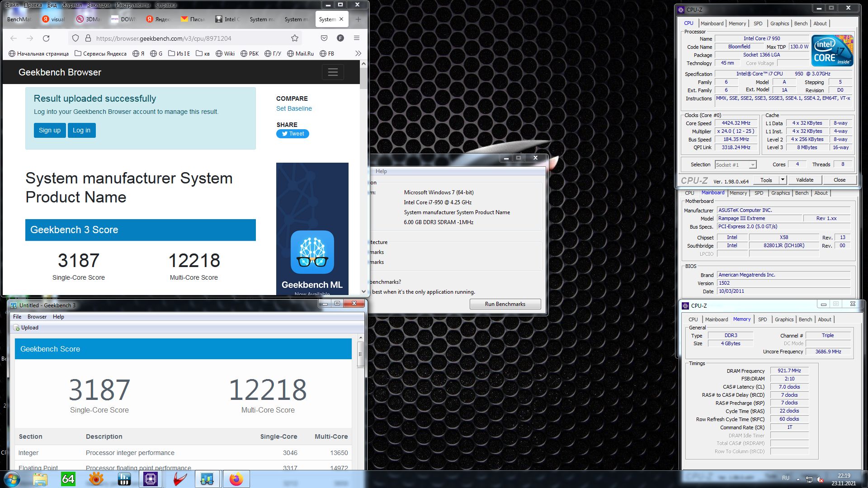Click the padlock site info icon
868x488 pixels.
pos(88,38)
